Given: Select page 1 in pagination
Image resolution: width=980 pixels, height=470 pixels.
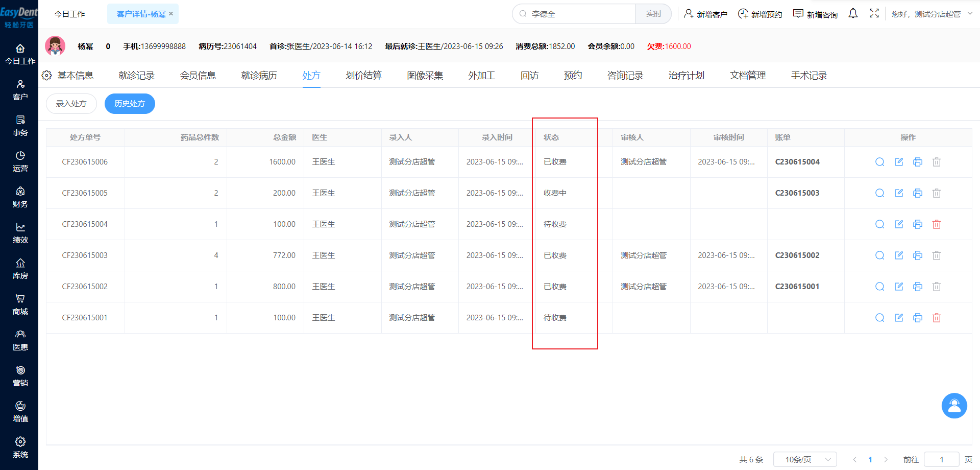Looking at the screenshot, I should 870,459.
